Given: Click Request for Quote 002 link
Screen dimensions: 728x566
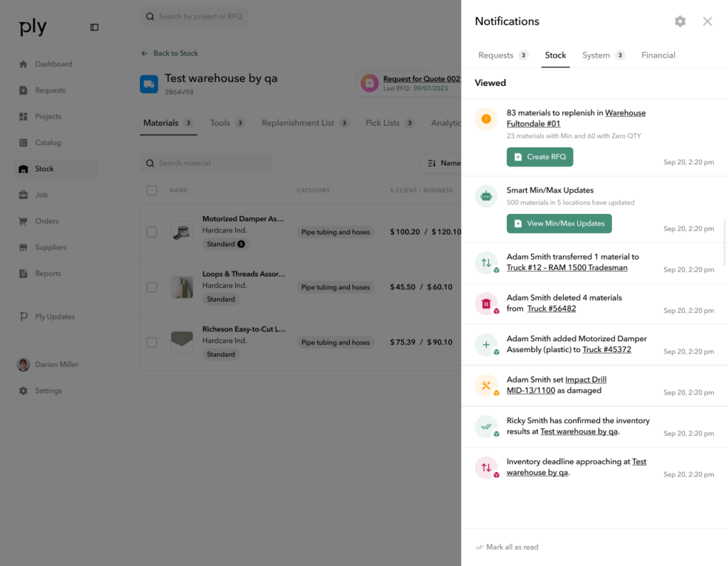Looking at the screenshot, I should 422,79.
